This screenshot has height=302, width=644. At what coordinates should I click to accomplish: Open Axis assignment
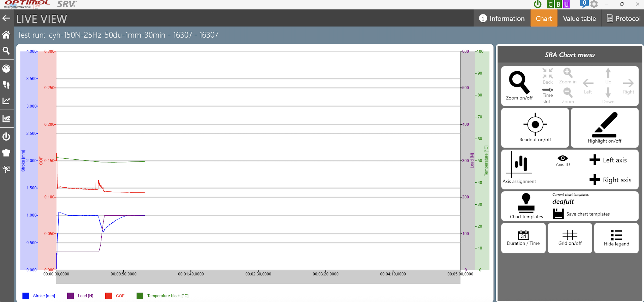click(519, 167)
